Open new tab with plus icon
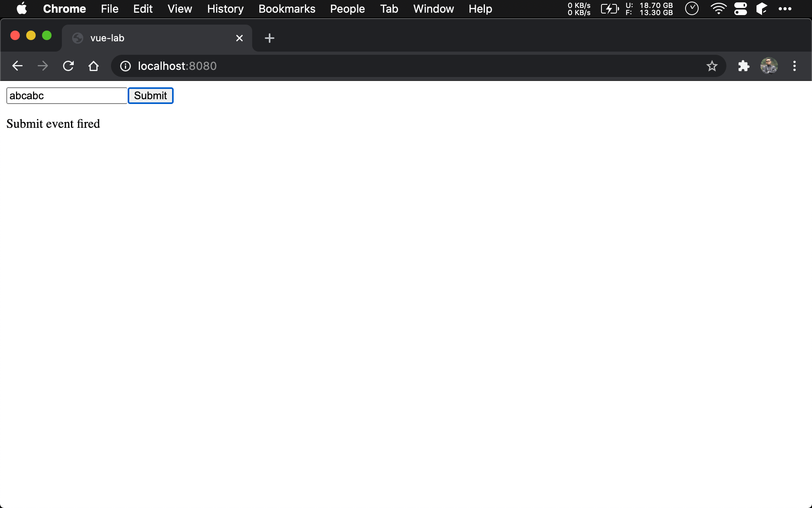Screen dimensions: 812x508 pyautogui.click(x=269, y=38)
